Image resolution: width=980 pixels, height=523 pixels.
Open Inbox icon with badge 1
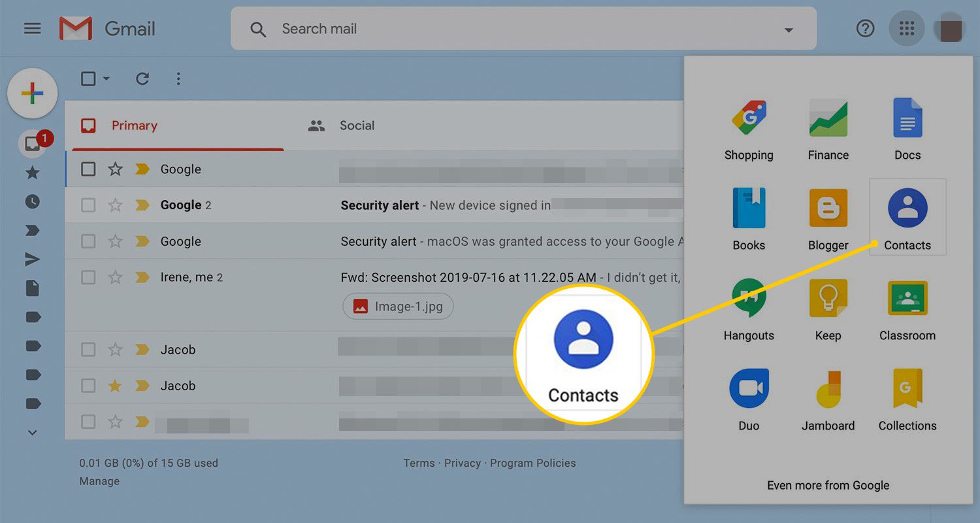tap(32, 143)
